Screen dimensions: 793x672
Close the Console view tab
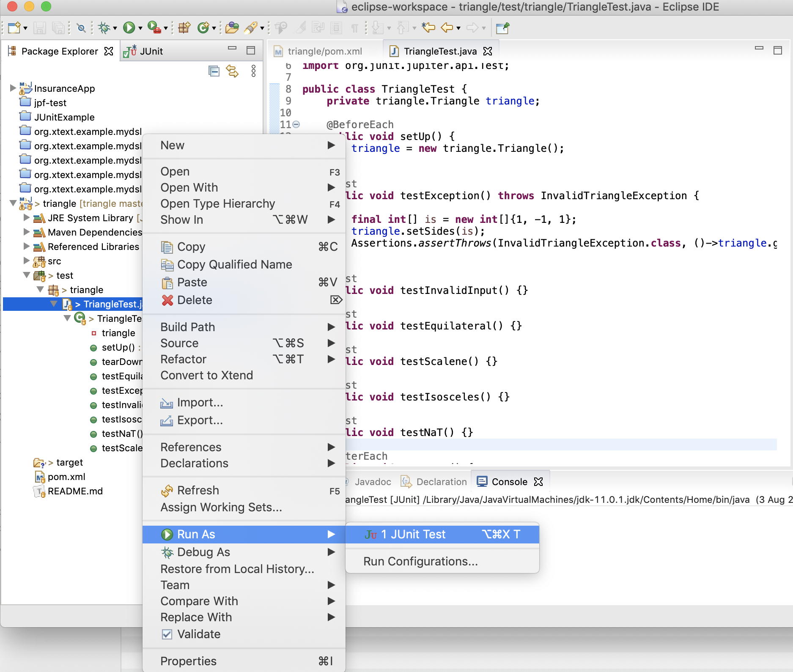pyautogui.click(x=538, y=482)
